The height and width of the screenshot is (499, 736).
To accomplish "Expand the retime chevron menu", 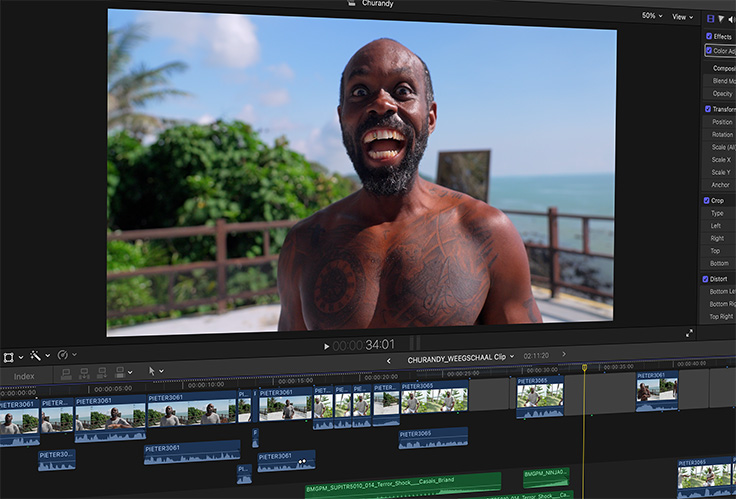I will click(x=74, y=354).
